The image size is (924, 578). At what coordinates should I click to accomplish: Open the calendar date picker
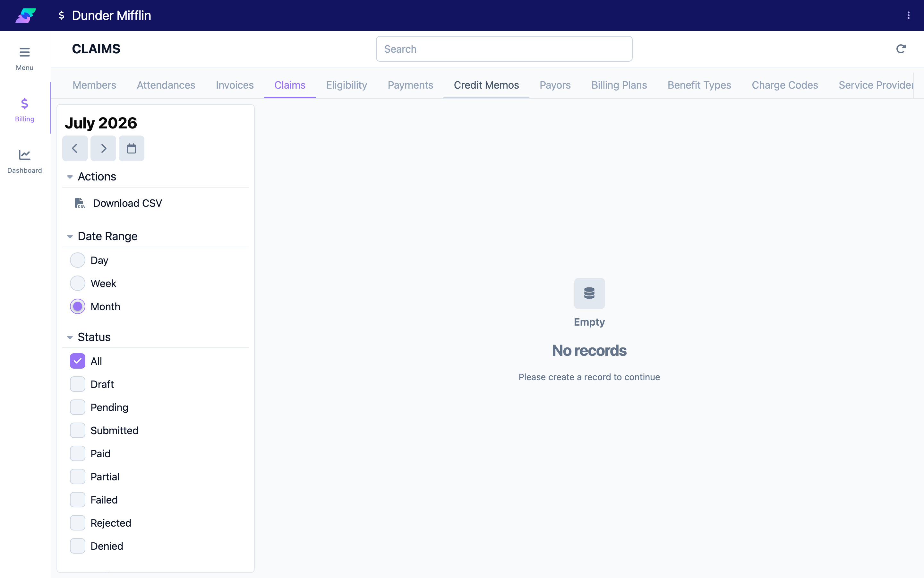131,148
